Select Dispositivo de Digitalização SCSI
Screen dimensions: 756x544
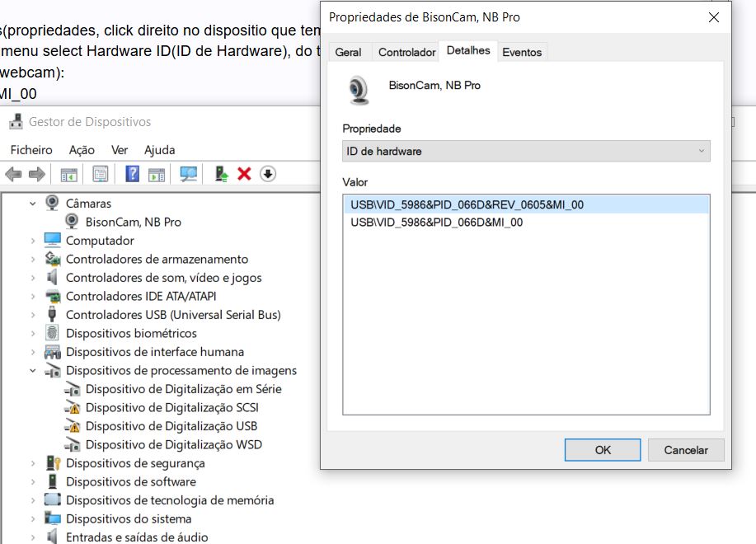[171, 408]
